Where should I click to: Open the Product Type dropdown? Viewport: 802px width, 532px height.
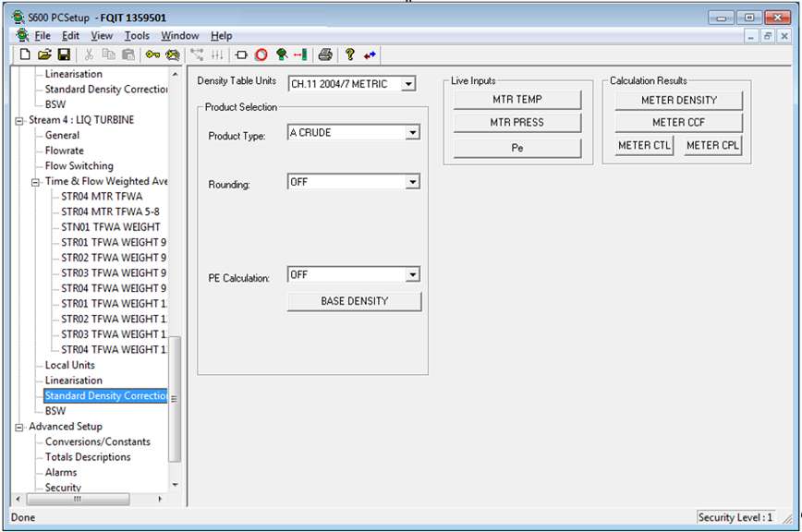(412, 133)
